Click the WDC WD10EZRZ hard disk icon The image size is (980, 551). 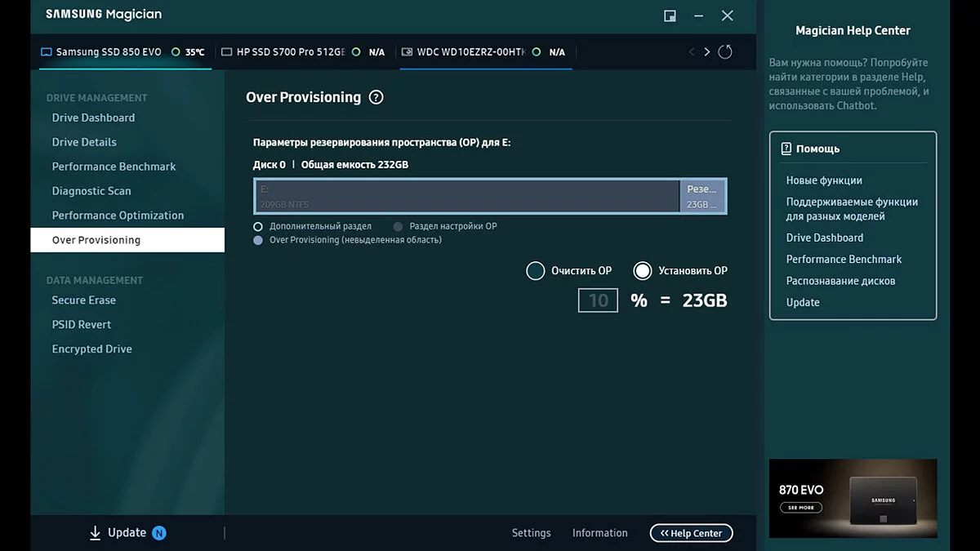407,52
